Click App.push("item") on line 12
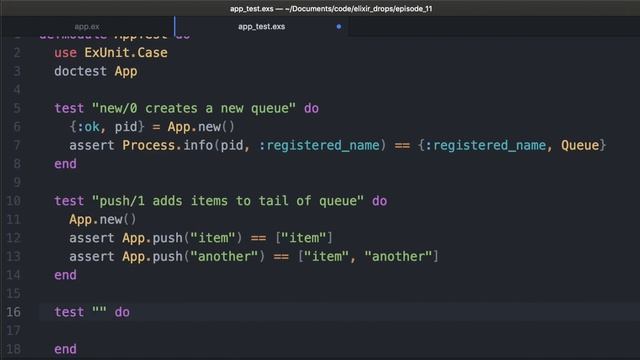Image resolution: width=640 pixels, height=360 pixels. [x=182, y=238]
